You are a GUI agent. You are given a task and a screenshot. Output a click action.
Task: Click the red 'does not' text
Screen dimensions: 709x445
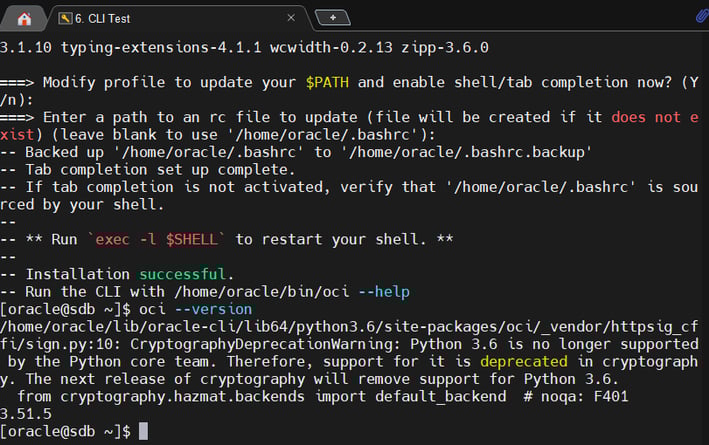coord(646,117)
